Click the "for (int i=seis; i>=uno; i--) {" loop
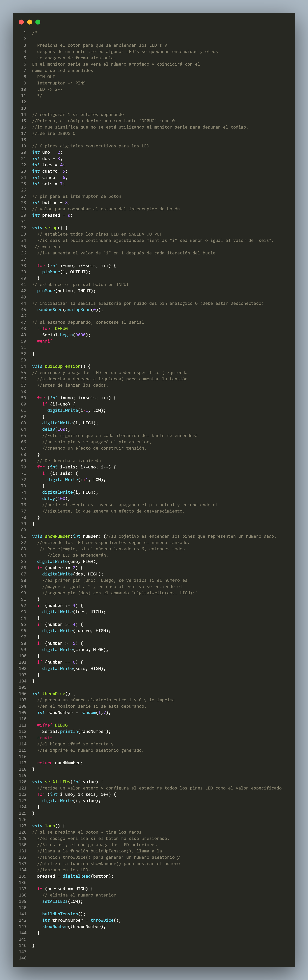Viewport: 308px width, 980px height. coord(77,467)
